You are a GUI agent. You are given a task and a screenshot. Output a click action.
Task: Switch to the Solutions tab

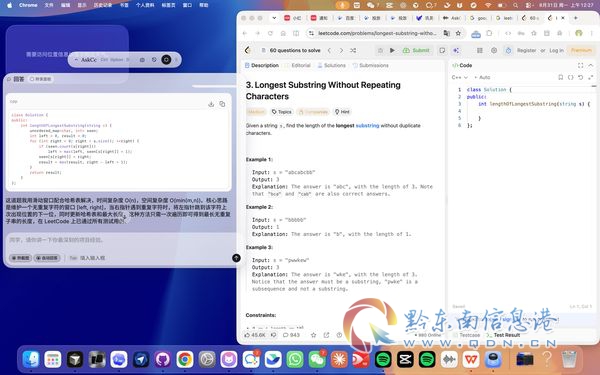click(331, 65)
